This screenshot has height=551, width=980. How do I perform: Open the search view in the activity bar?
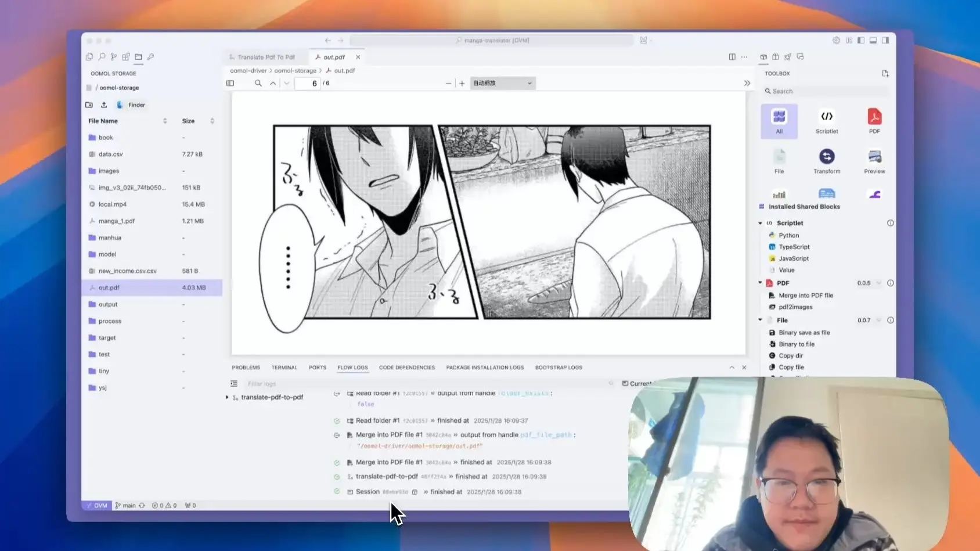coord(102,57)
